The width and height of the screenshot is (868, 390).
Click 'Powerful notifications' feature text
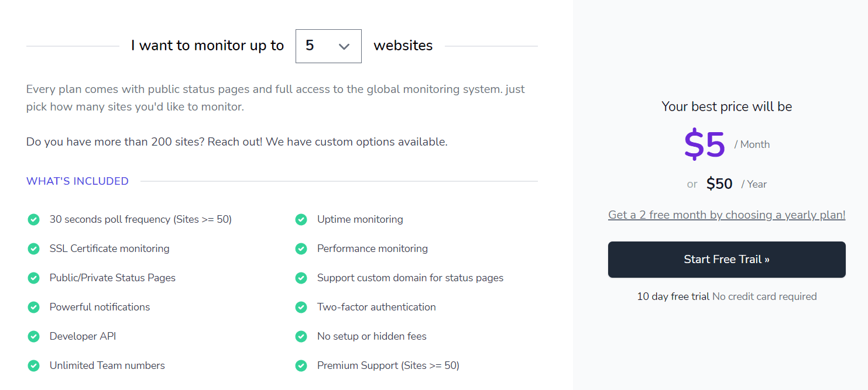point(100,307)
